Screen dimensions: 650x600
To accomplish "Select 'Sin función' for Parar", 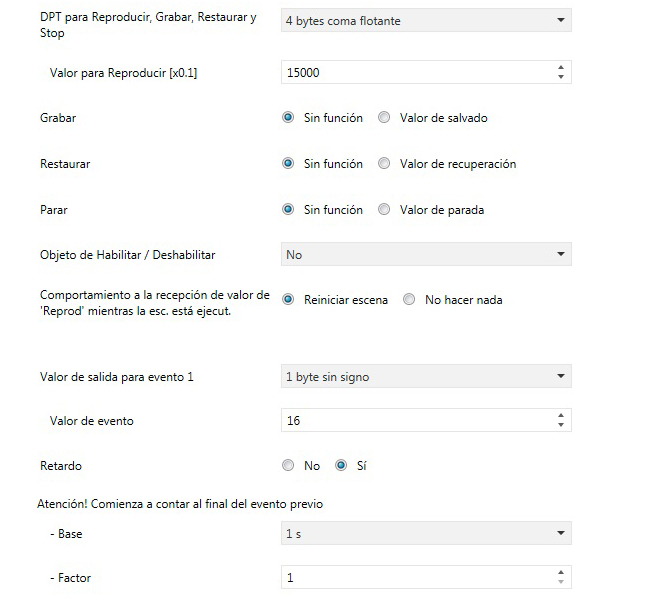I will click(289, 210).
